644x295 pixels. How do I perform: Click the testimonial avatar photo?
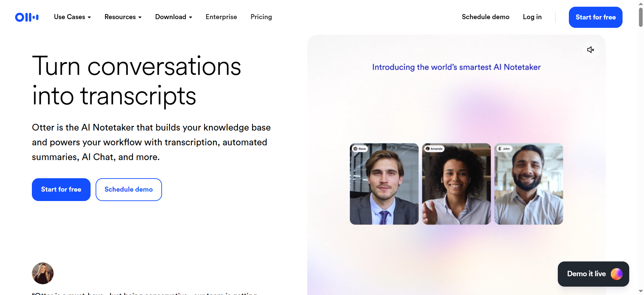coord(43,273)
